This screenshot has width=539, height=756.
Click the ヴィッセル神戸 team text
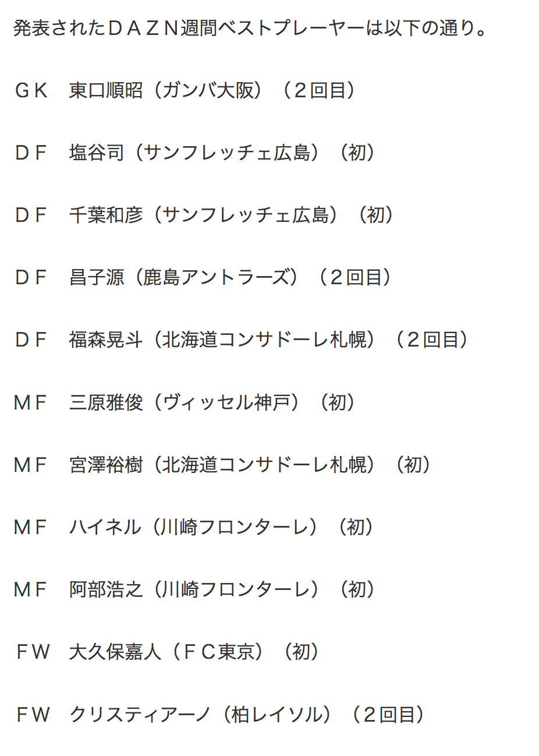click(x=226, y=402)
